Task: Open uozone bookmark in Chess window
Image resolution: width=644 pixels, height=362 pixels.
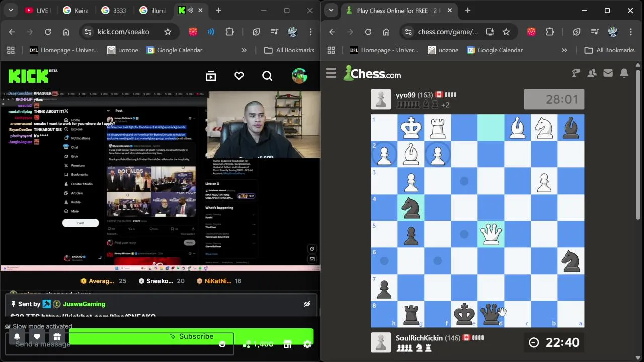Action: [443, 50]
